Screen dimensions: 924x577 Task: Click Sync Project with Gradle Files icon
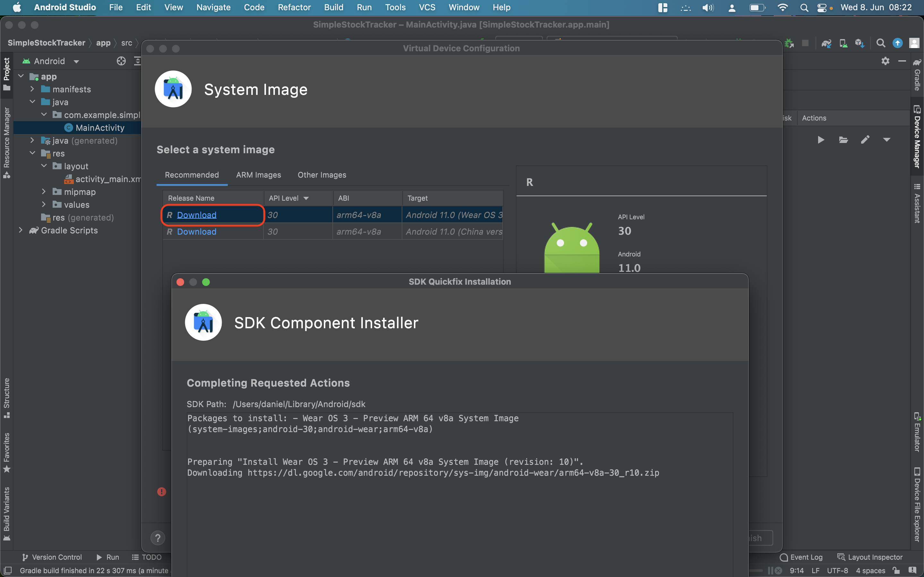[x=826, y=43]
